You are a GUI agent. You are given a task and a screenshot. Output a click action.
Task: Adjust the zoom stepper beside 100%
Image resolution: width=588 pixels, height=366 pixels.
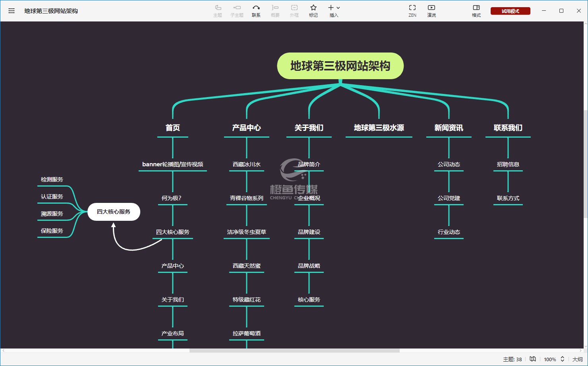[x=563, y=359]
